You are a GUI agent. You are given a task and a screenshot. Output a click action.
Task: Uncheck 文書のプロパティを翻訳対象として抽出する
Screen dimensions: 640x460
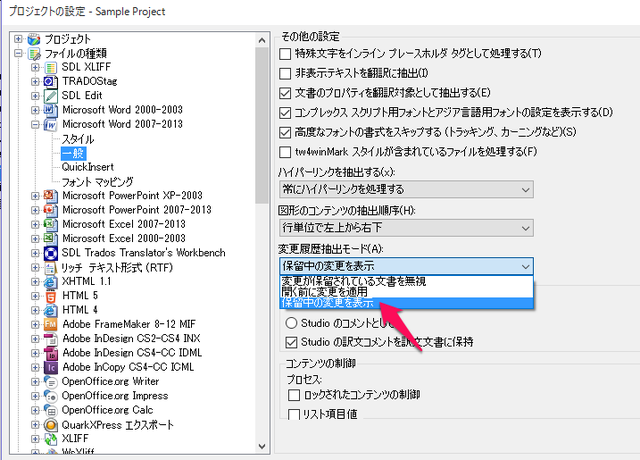click(285, 93)
